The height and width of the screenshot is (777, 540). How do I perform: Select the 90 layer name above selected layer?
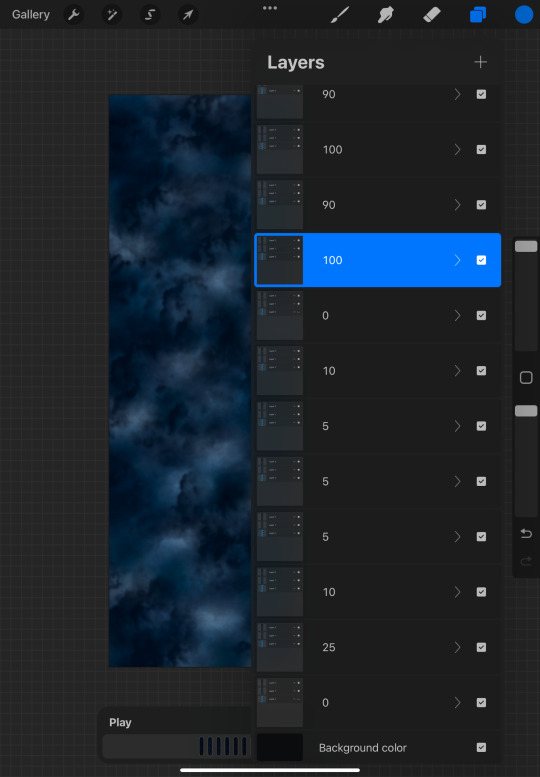pos(329,205)
